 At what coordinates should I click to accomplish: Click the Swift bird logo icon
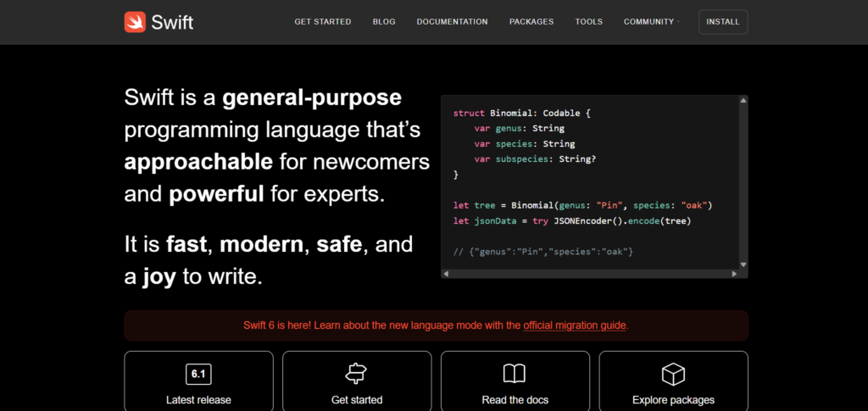135,22
